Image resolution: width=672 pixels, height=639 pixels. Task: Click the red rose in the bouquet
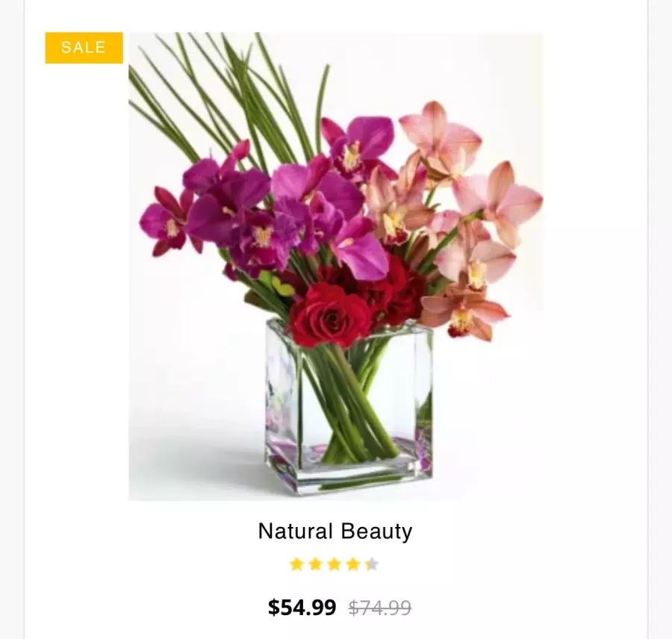click(x=329, y=315)
